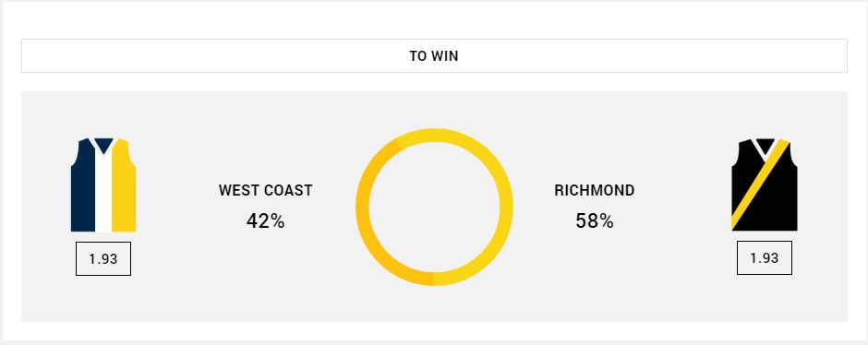Click the 42% West Coast tip percentage
The width and height of the screenshot is (868, 345).
tap(265, 221)
